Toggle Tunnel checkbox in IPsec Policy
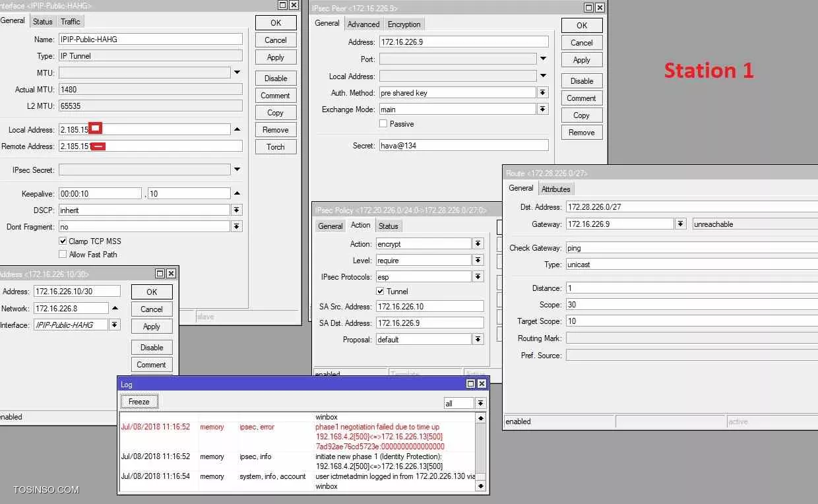The width and height of the screenshot is (818, 504). pos(381,292)
